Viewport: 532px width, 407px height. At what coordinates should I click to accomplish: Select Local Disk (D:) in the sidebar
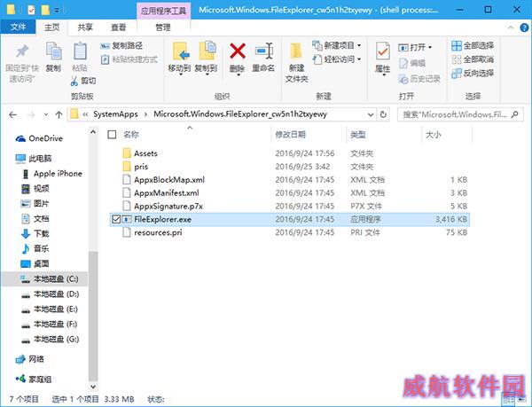[50, 294]
